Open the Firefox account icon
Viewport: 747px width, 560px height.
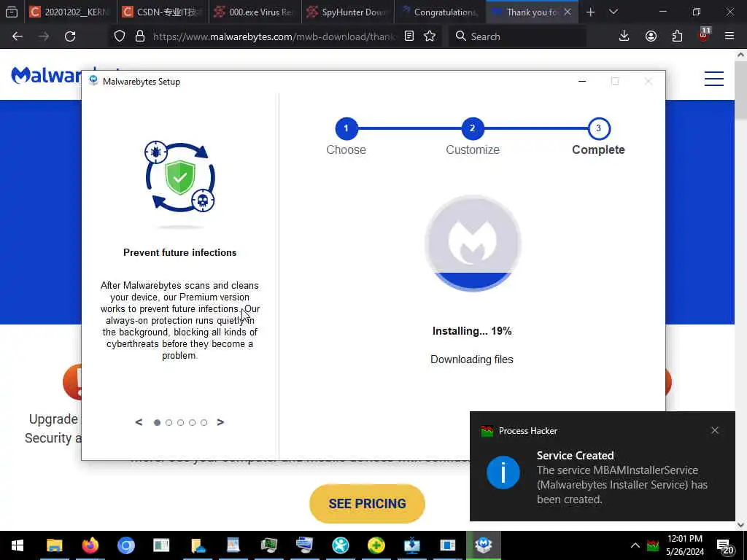pyautogui.click(x=651, y=36)
